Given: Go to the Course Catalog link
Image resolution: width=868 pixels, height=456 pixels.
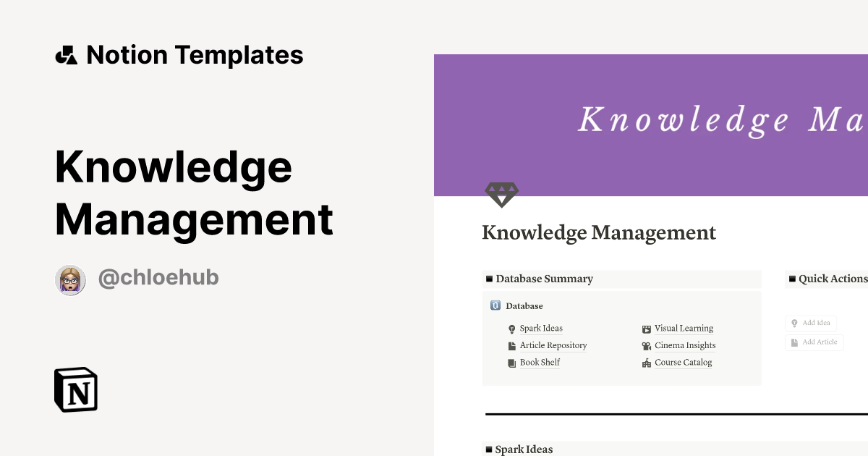Looking at the screenshot, I should coord(684,363).
